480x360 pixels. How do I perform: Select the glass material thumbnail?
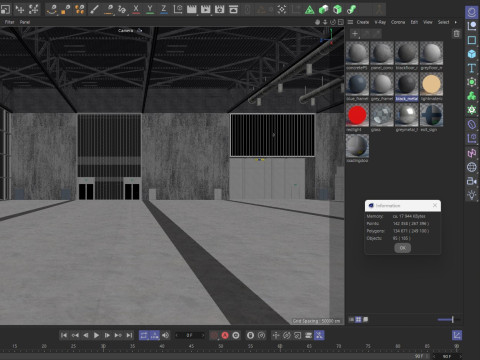point(382,115)
